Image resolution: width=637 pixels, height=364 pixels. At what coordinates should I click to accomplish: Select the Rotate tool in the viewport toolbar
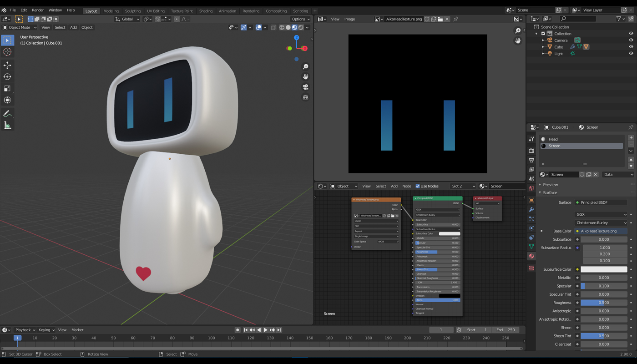click(x=7, y=77)
